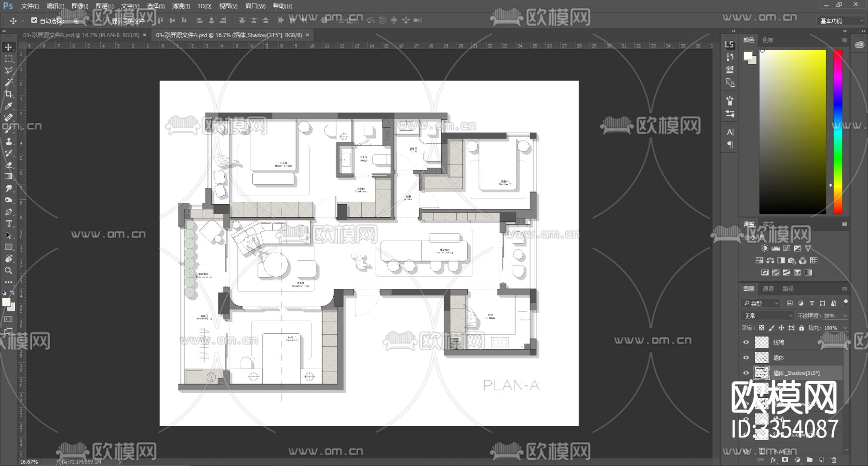Viewport: 868px width, 466px height.
Task: Create a new layer group folder
Action: tap(810, 460)
